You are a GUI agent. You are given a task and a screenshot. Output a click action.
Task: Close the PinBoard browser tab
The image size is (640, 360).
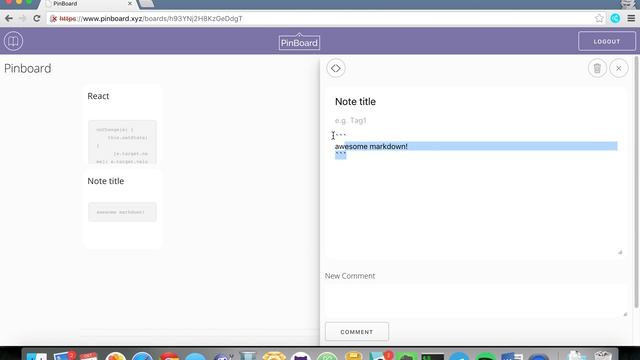pos(130,4)
